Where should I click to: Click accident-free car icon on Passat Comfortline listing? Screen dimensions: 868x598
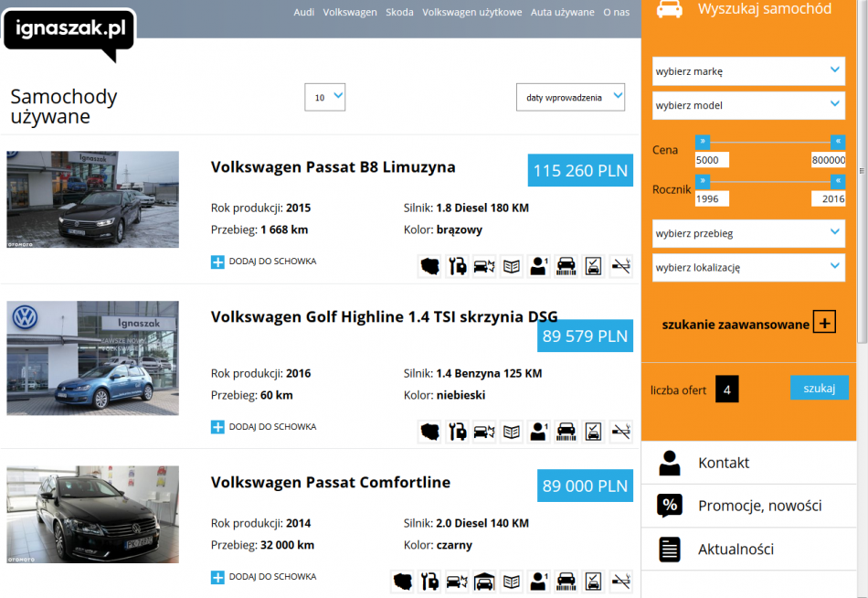point(457,582)
